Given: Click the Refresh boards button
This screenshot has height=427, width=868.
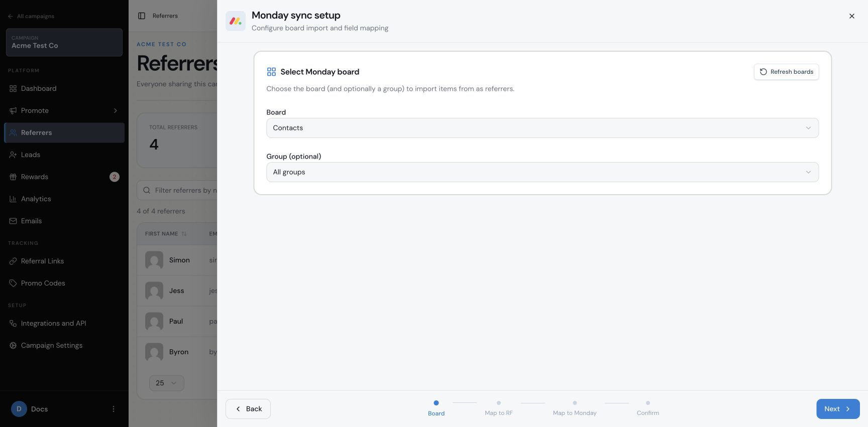Looking at the screenshot, I should click(x=786, y=72).
